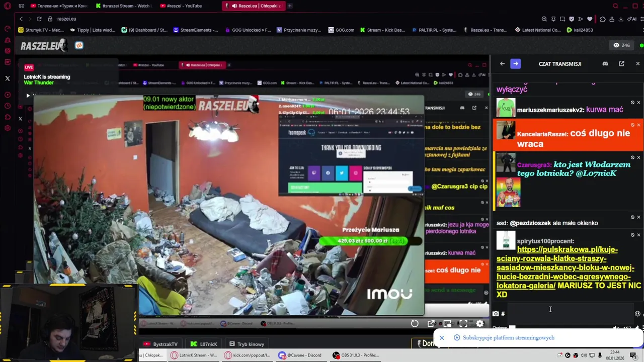Open the Tipply bookmark
The height and width of the screenshot is (362, 644).
click(93, 30)
